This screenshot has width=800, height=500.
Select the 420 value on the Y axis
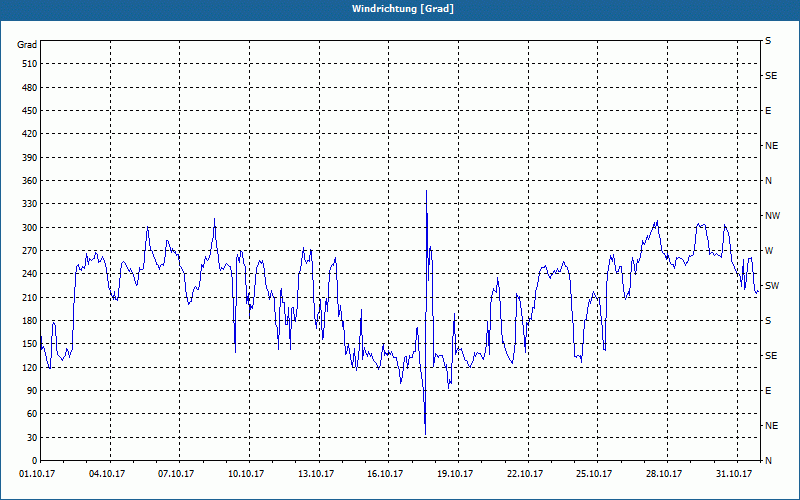click(x=30, y=134)
